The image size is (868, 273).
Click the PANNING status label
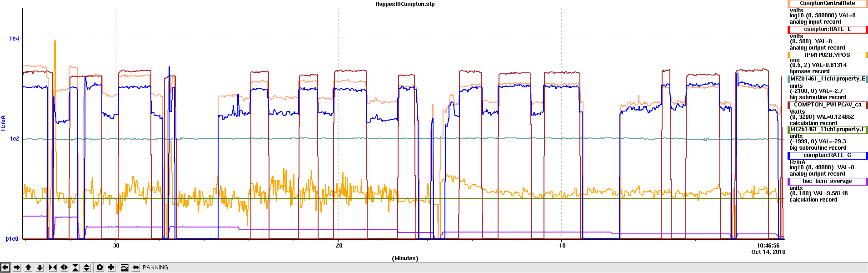point(155,268)
